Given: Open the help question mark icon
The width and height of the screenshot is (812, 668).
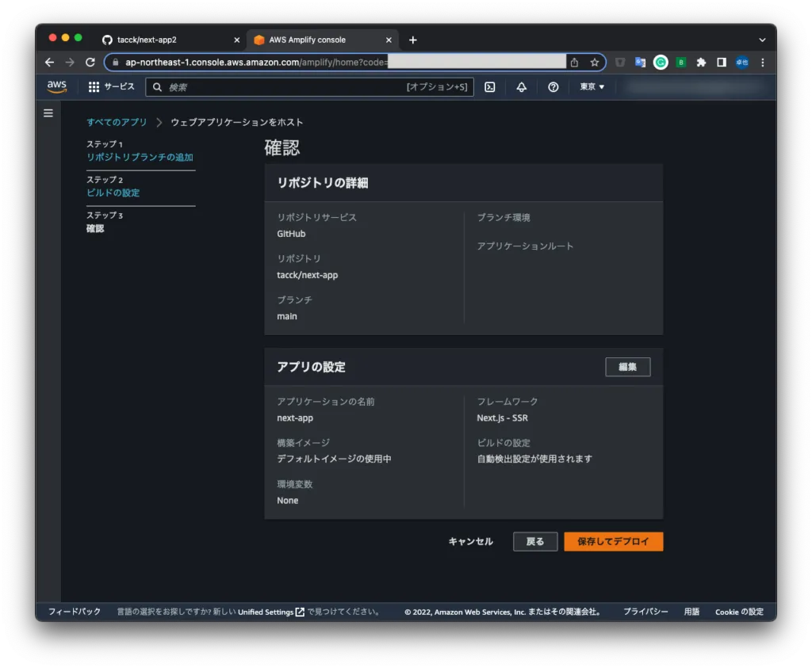Looking at the screenshot, I should (x=553, y=87).
